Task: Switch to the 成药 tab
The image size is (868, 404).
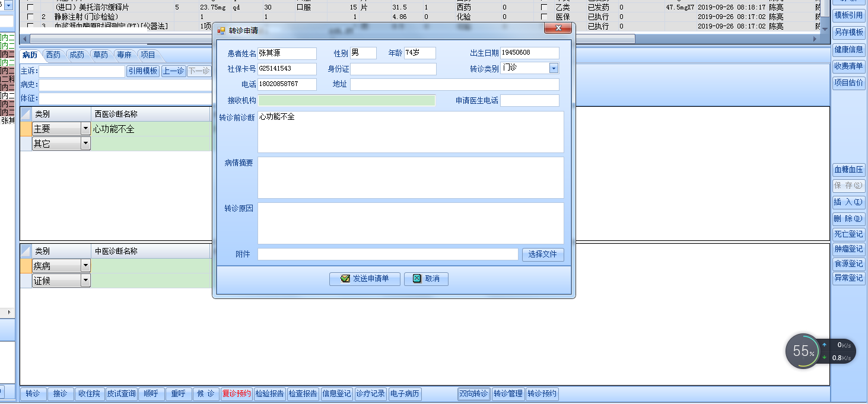Action: coord(77,55)
